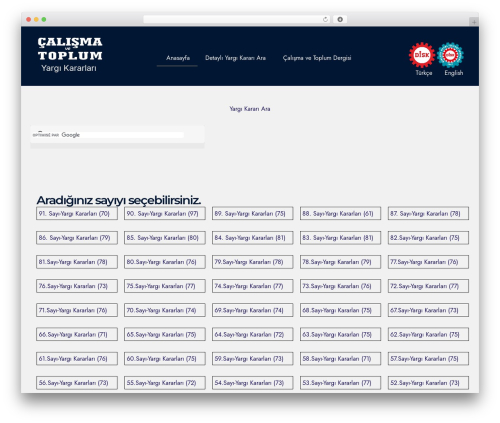Open 89. Sayı-Yargı Kararları (75)
The height and width of the screenshot is (423, 500).
point(253,213)
